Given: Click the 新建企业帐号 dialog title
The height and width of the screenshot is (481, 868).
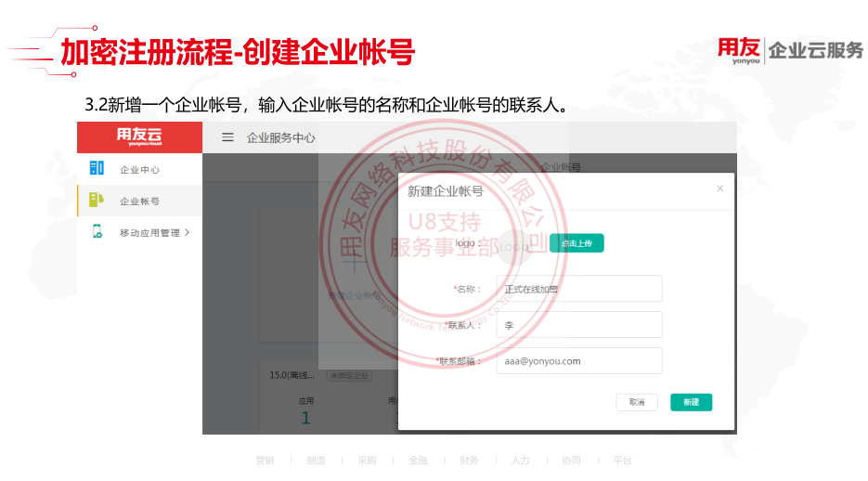Looking at the screenshot, I should pyautogui.click(x=445, y=191).
